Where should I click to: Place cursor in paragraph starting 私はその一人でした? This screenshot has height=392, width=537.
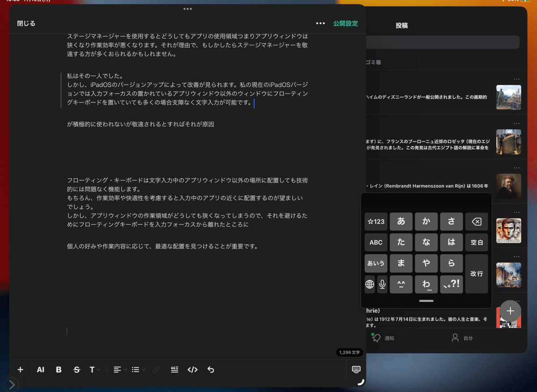(188, 90)
